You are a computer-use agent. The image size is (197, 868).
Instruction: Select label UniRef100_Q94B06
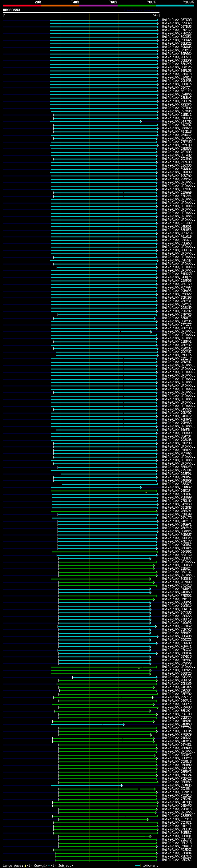click(177, 94)
